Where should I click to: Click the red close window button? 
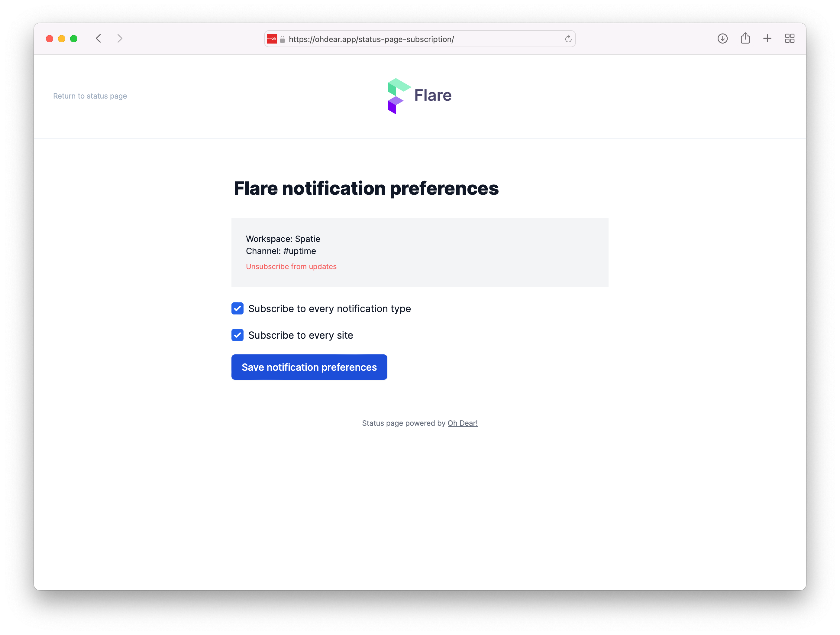click(x=49, y=39)
